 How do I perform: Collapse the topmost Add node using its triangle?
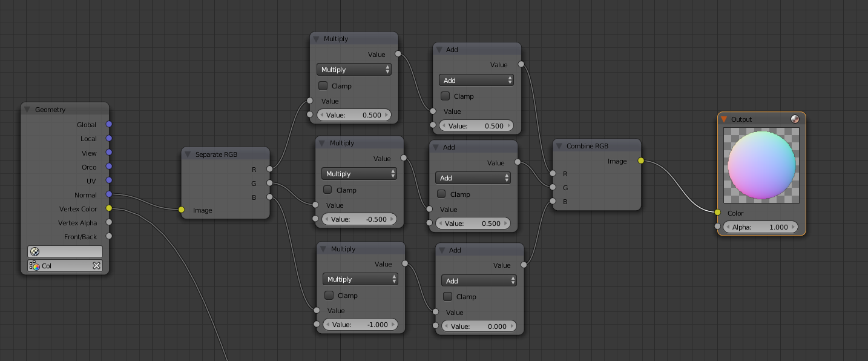(x=439, y=50)
